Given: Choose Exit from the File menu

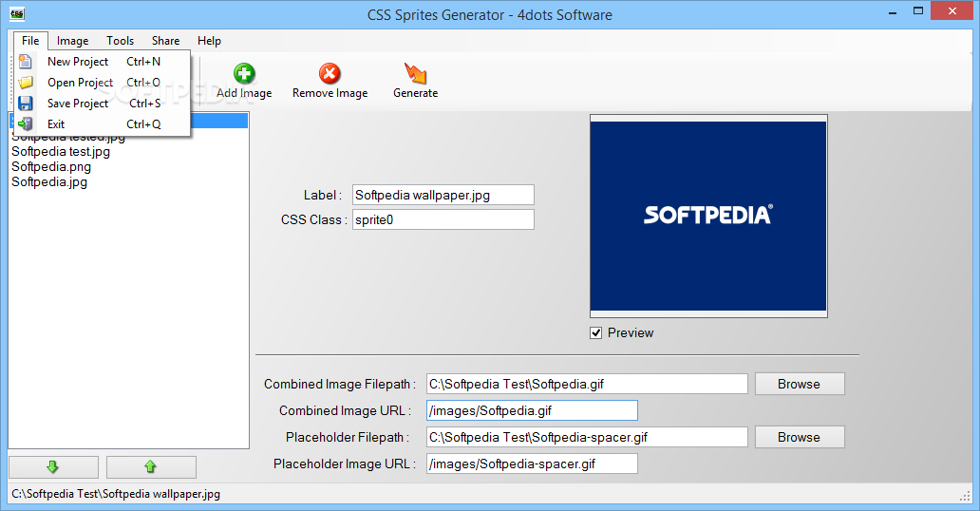Looking at the screenshot, I should pos(102,123).
